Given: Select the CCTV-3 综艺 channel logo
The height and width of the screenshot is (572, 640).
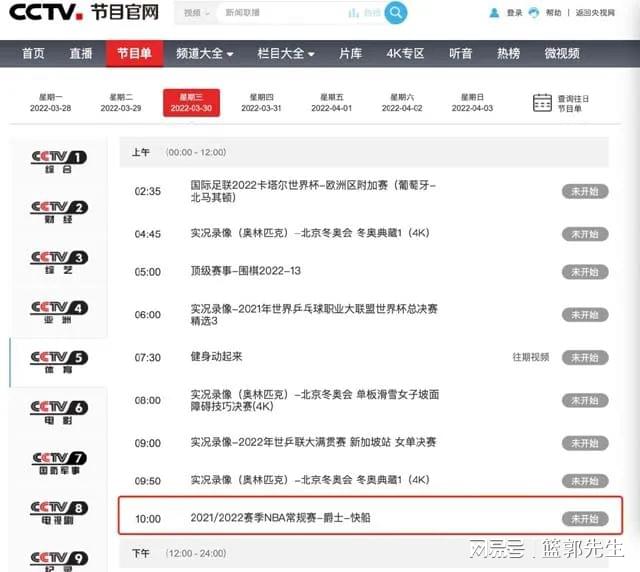Looking at the screenshot, I should point(58,262).
